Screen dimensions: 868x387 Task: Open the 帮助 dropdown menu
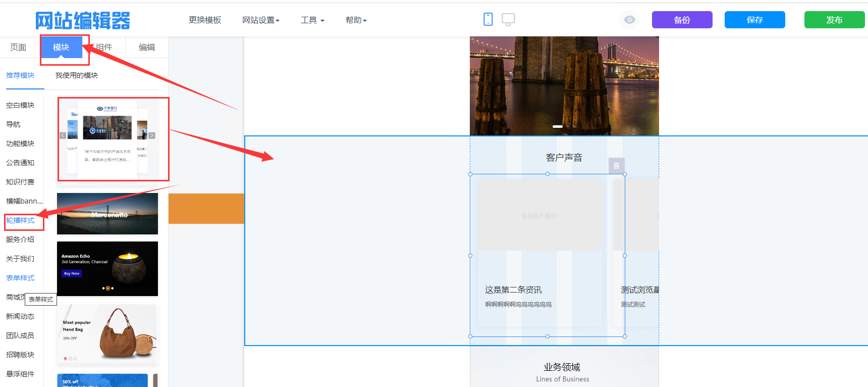point(356,20)
